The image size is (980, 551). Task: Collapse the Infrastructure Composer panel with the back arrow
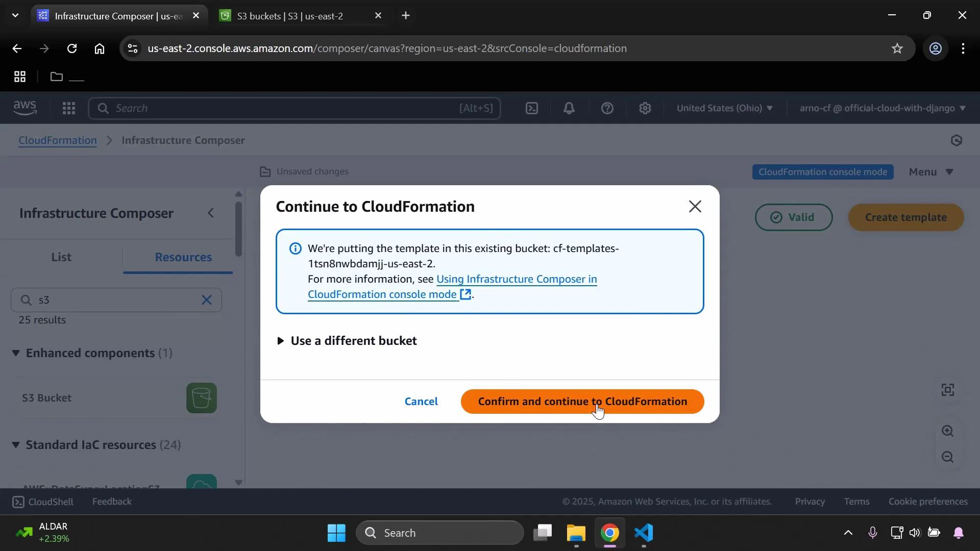(210, 213)
